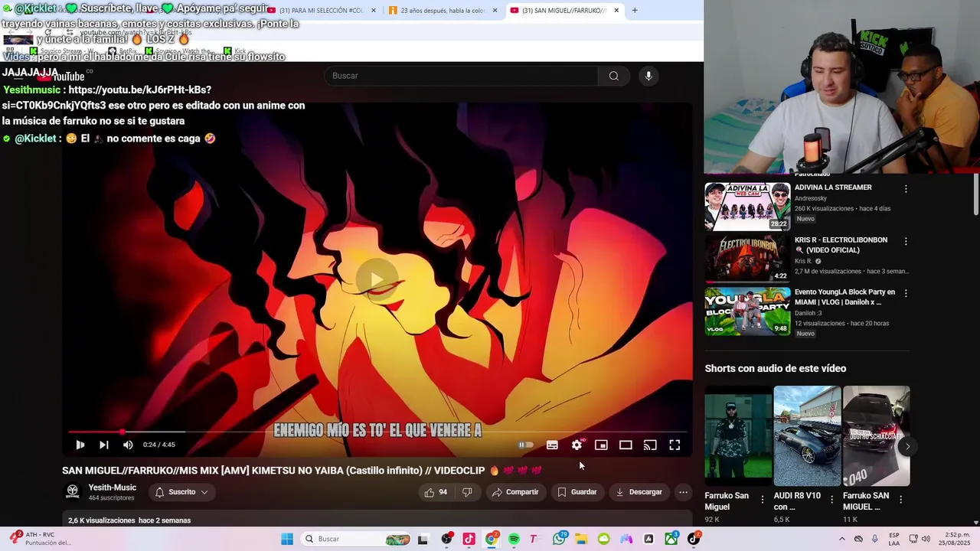This screenshot has height=551, width=980.
Task: Open options for Farruko San Miguel short
Action: click(762, 499)
